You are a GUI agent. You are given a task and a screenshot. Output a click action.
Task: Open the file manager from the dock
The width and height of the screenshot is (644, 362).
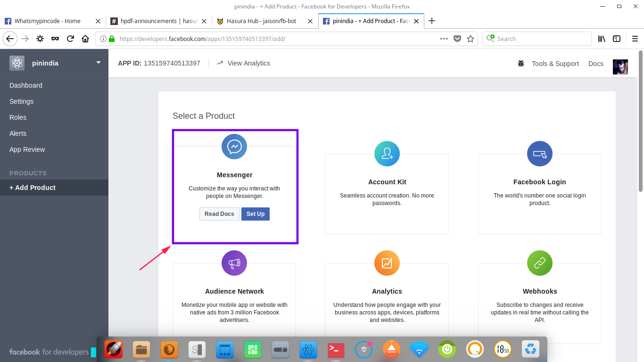141,349
